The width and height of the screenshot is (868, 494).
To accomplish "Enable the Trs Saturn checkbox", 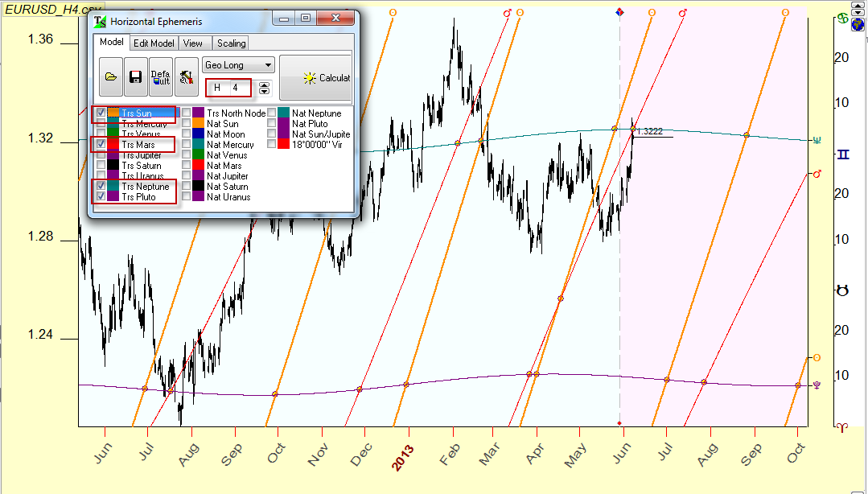I will (x=101, y=166).
